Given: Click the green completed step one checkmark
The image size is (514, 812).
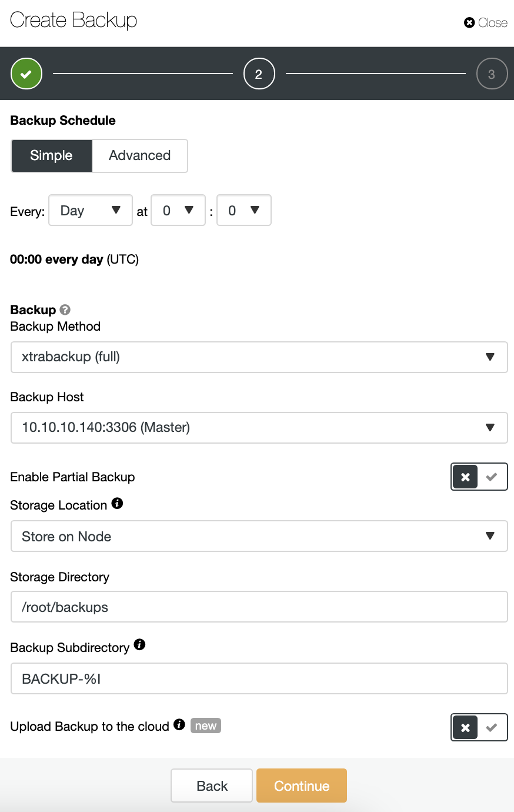Looking at the screenshot, I should click(x=26, y=74).
